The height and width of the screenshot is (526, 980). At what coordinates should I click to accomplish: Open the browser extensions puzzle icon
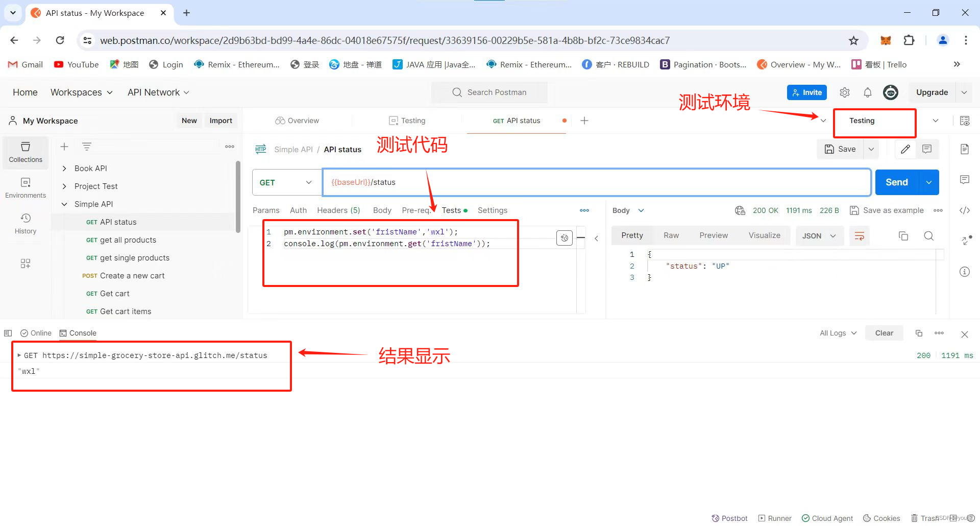pos(909,40)
